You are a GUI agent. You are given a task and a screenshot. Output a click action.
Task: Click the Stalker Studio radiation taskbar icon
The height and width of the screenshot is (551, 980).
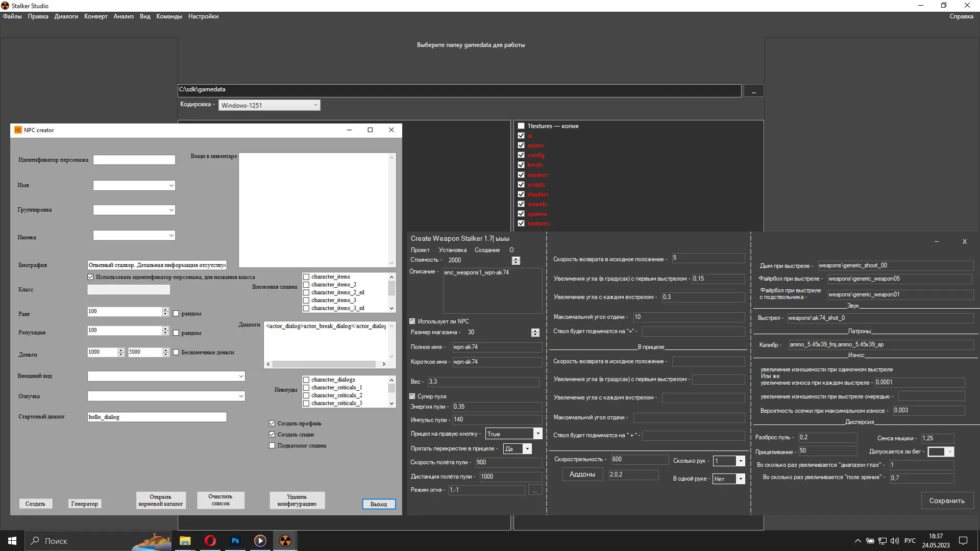pyautogui.click(x=285, y=541)
